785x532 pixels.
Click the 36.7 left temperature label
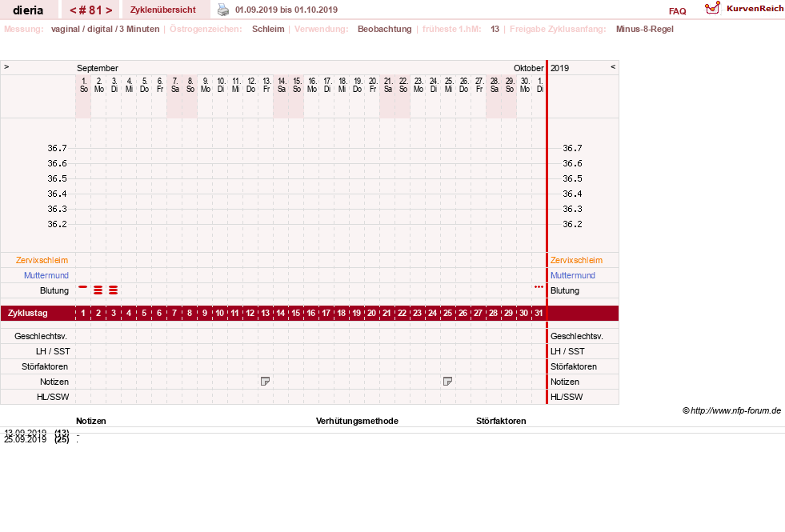click(57, 148)
